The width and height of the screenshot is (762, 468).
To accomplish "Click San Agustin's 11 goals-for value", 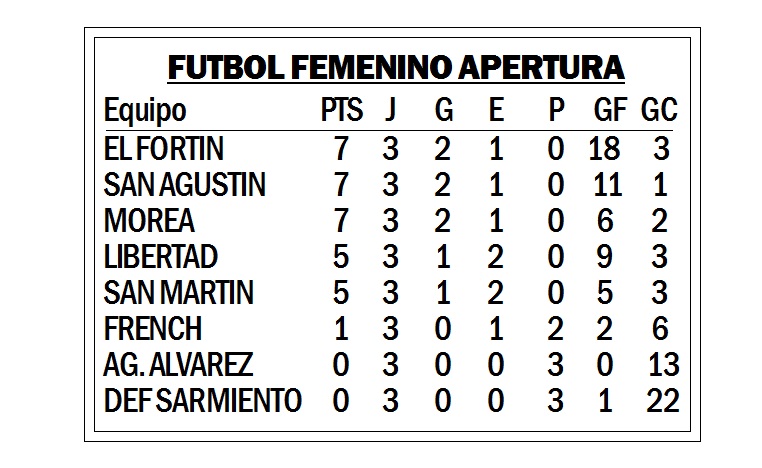I will click(607, 185).
